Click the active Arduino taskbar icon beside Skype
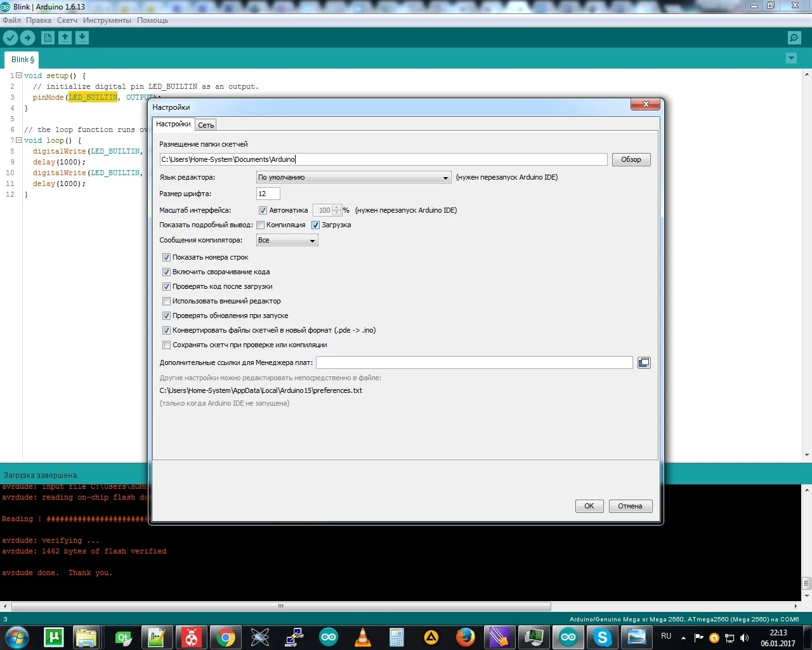The height and width of the screenshot is (650, 812). point(568,637)
